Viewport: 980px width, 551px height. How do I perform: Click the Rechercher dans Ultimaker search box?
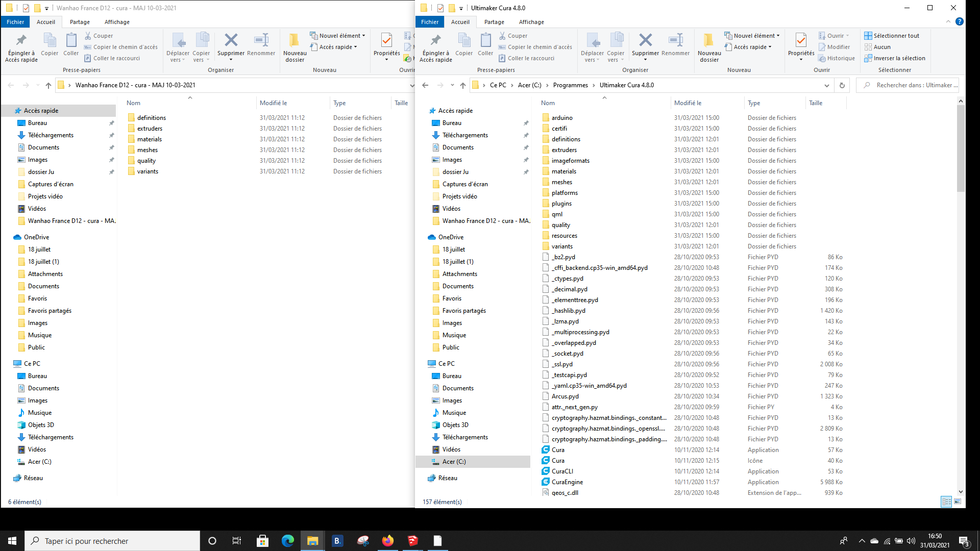pyautogui.click(x=908, y=85)
